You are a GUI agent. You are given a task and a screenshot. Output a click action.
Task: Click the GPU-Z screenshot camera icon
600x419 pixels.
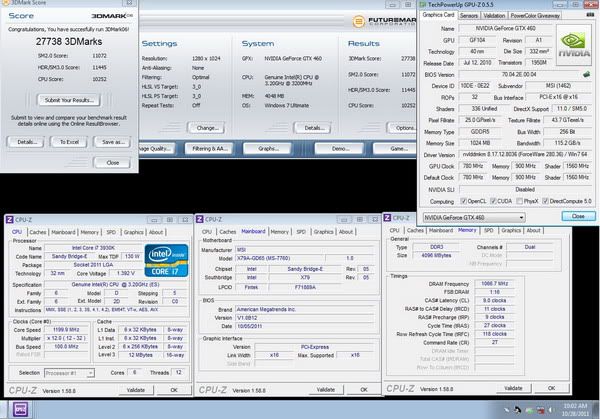click(x=590, y=15)
